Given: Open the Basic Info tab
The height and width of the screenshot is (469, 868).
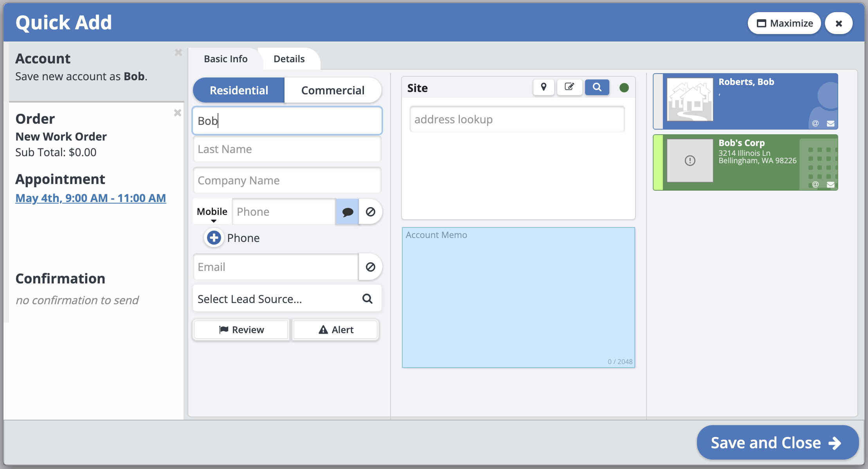Looking at the screenshot, I should click(x=225, y=59).
